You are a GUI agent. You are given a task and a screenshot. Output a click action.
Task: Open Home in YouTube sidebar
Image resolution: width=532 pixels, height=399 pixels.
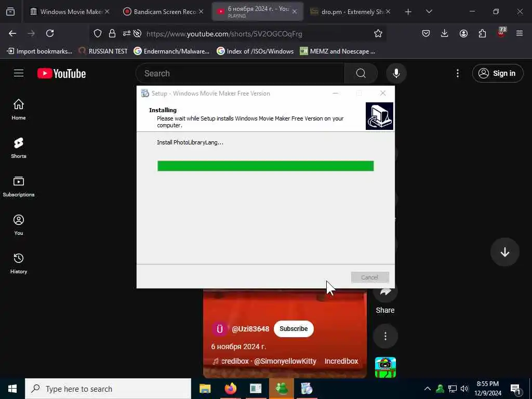(x=19, y=109)
